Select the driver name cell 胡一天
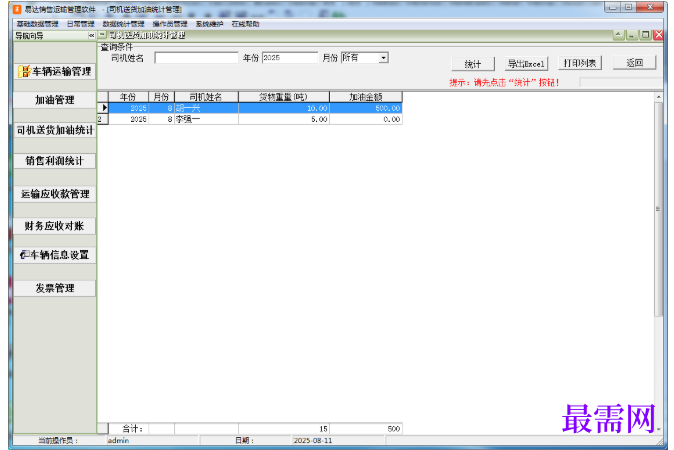Screen dimensions: 674x450 (206, 108)
